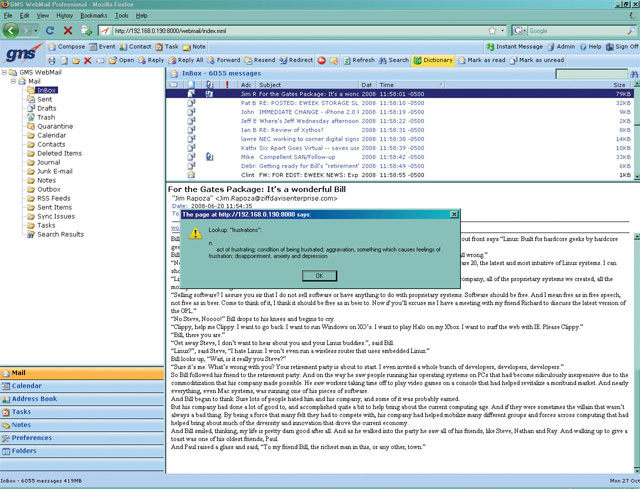Create a new Note from toolbar
This screenshot has width=640, height=489.
194,47
